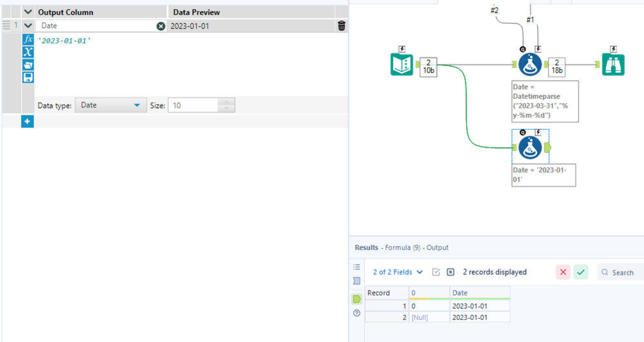This screenshot has width=644, height=342.
Task: Click the lightning icon above Text Input tool
Action: point(402,49)
